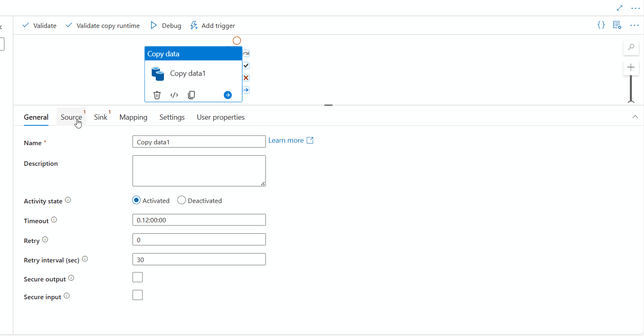The width and height of the screenshot is (644, 336).
Task: Open the Learn more link
Action: pyautogui.click(x=291, y=140)
